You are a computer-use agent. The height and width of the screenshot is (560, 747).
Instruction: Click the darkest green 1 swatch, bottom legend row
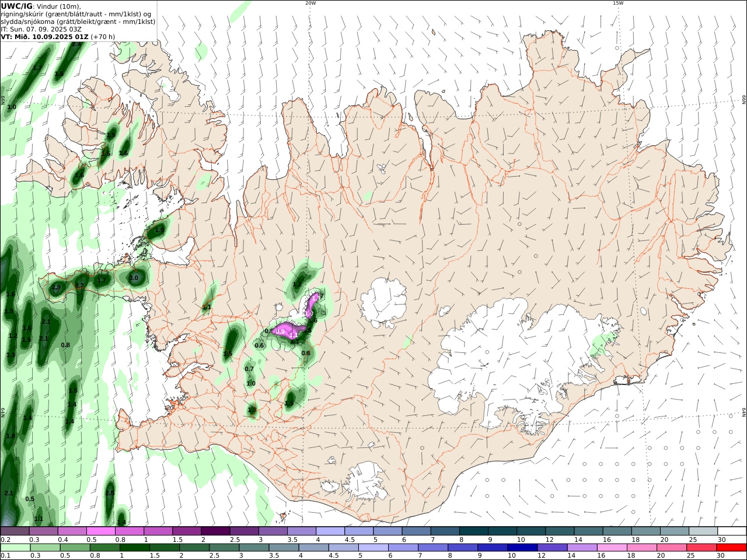[135, 548]
